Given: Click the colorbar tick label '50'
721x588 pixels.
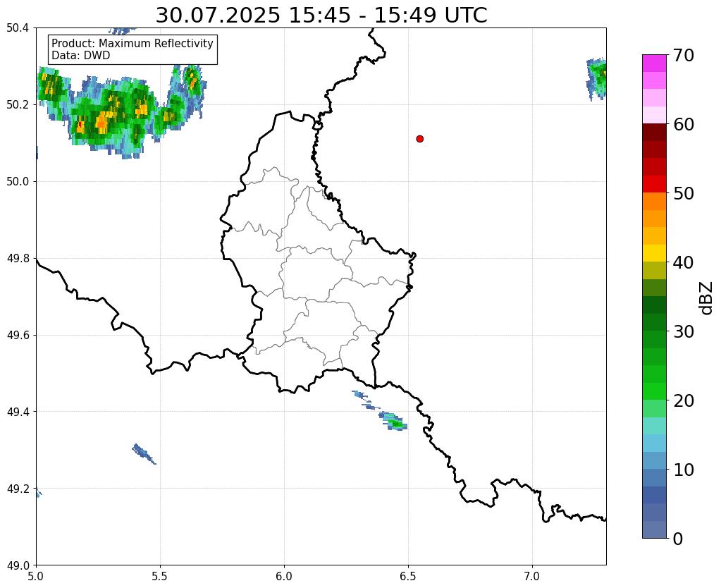Looking at the screenshot, I should click(684, 193).
